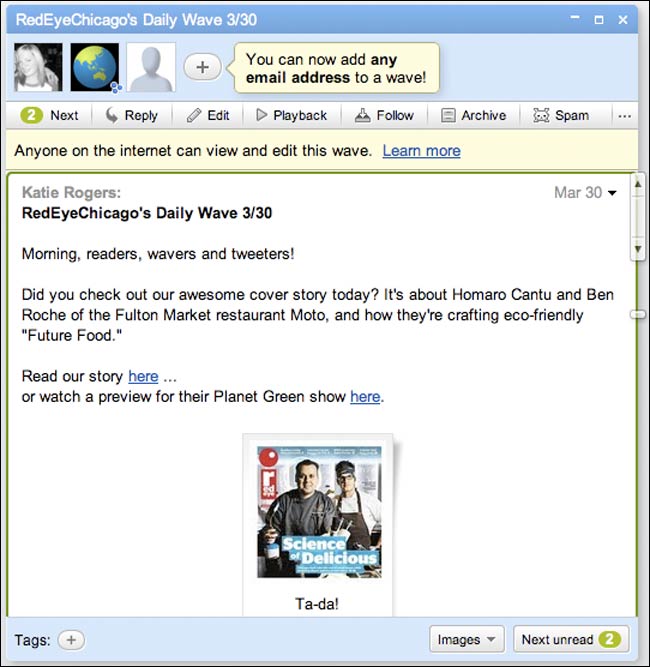Archive this wave
650x667 pixels.
tap(473, 115)
